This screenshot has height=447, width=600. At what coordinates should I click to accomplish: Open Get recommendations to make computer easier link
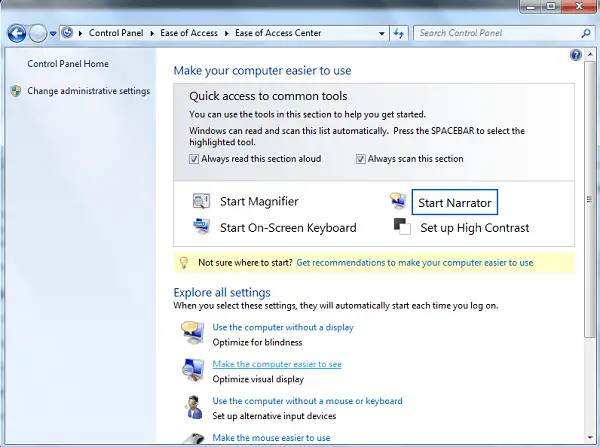coord(415,263)
